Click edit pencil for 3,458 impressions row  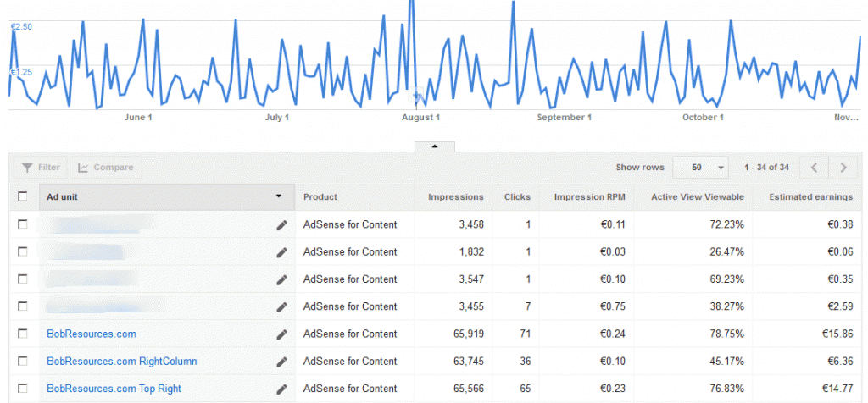[281, 225]
